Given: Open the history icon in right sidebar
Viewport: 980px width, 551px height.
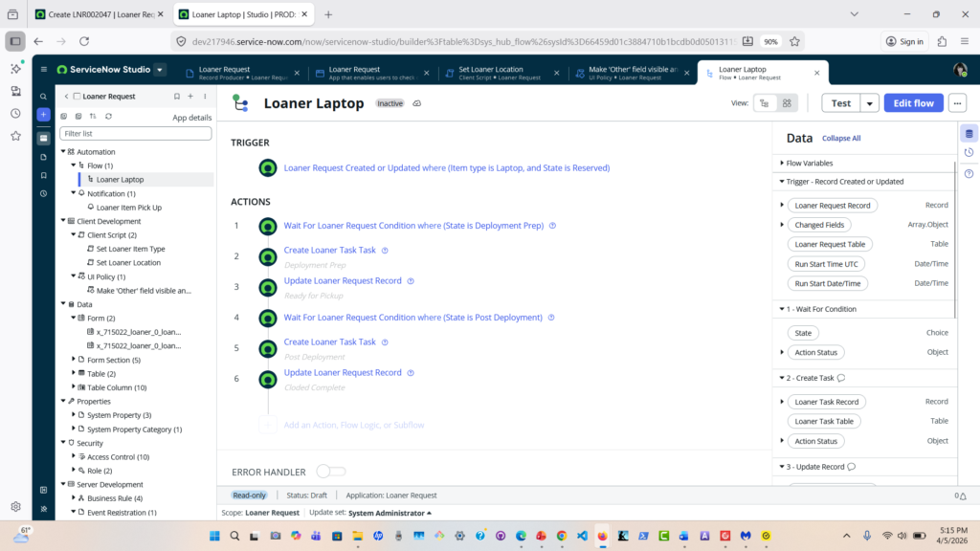Looking at the screenshot, I should [969, 153].
